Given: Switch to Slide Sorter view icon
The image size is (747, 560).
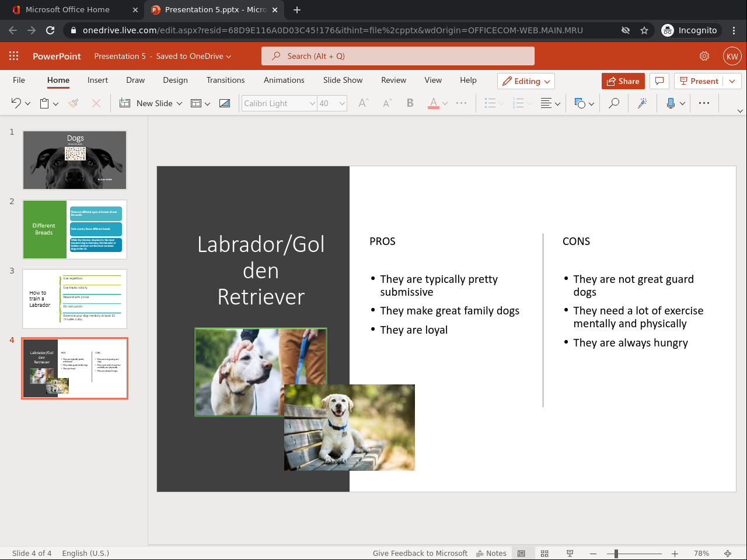Looking at the screenshot, I should click(x=544, y=553).
